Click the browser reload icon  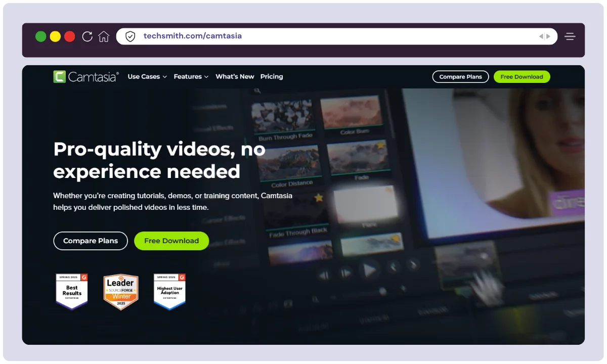87,36
